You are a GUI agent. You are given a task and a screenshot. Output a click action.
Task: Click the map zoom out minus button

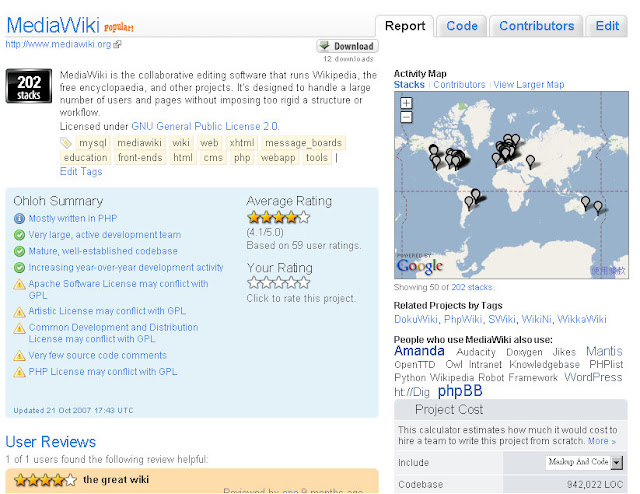point(406,118)
